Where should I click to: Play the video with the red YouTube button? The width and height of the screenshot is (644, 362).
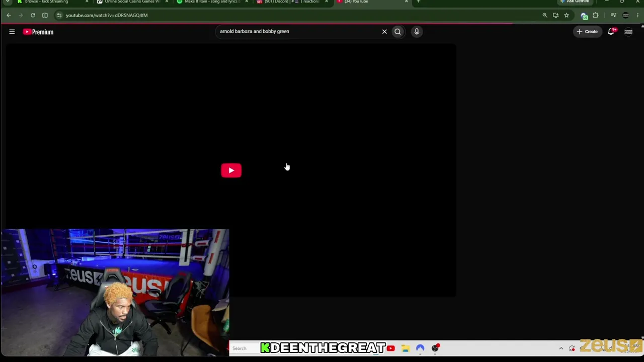point(231,170)
